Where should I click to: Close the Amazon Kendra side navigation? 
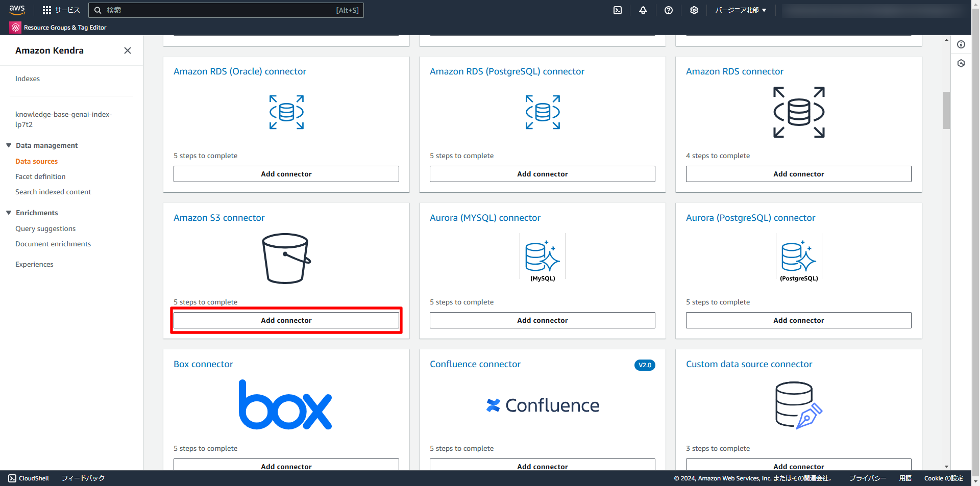coord(128,50)
